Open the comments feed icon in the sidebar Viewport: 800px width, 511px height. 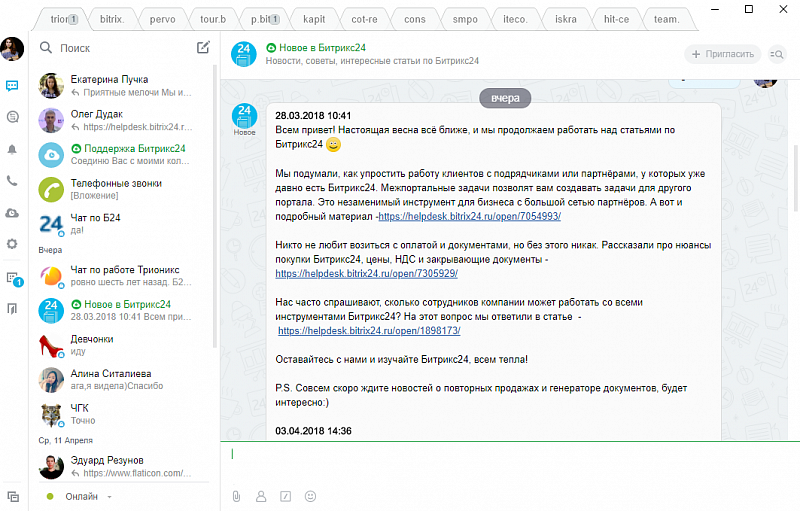click(12, 117)
